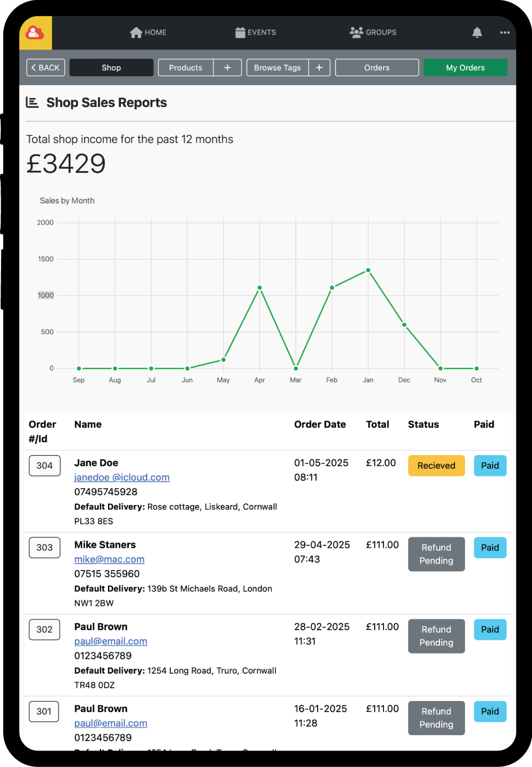Viewport: 532px width, 767px height.
Task: Go to Home via house icon
Action: click(136, 32)
